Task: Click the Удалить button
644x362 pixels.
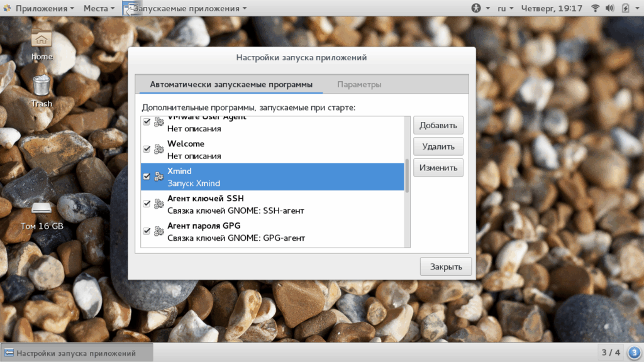Action: coord(438,146)
